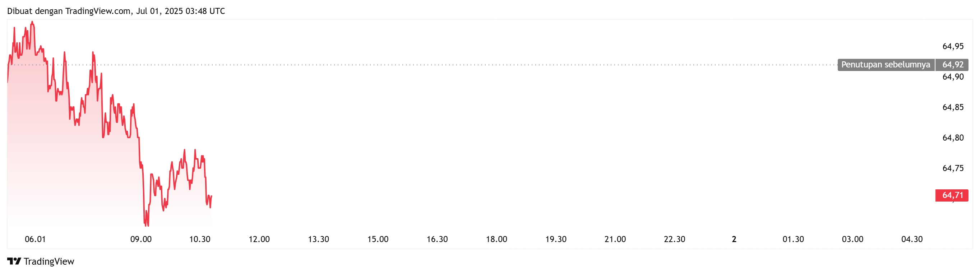980x274 pixels.
Task: Select the 06.01 time axis label
Action: click(x=35, y=240)
